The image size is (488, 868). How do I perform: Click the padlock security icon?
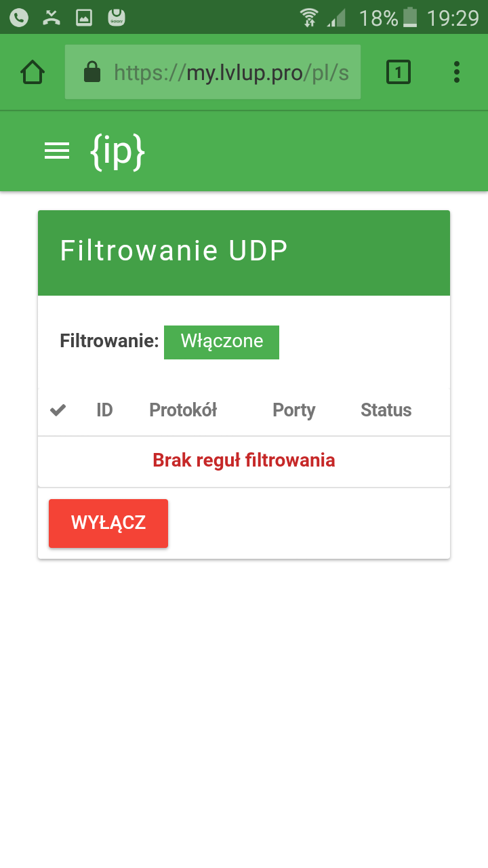92,72
